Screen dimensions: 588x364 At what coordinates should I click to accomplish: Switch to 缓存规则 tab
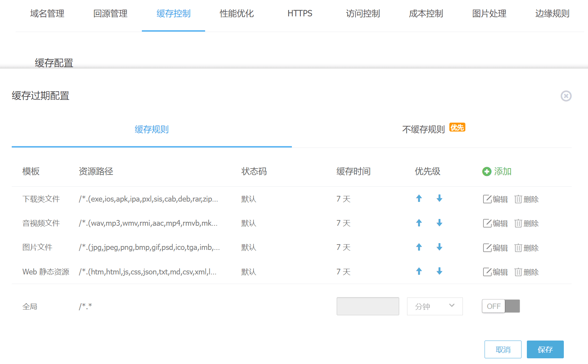coord(152,129)
